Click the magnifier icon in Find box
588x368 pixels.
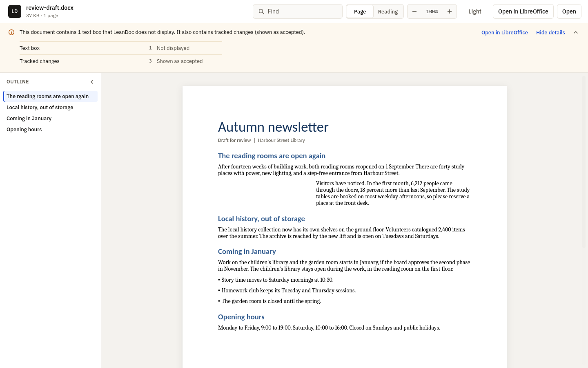tap(261, 11)
